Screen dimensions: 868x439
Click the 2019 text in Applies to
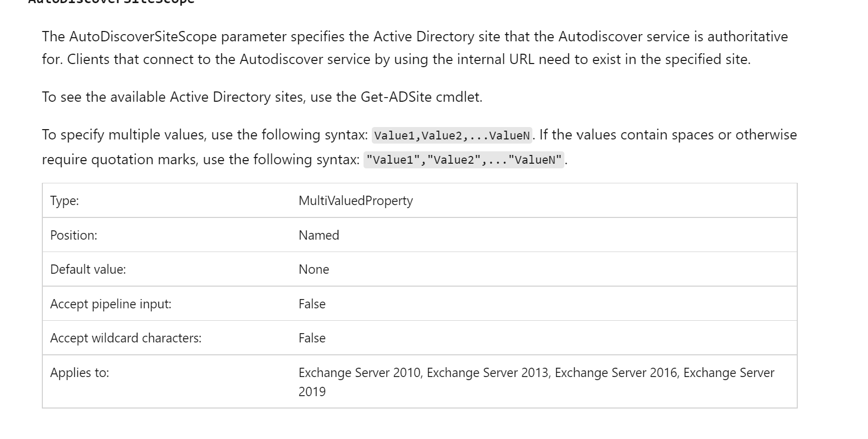(312, 391)
